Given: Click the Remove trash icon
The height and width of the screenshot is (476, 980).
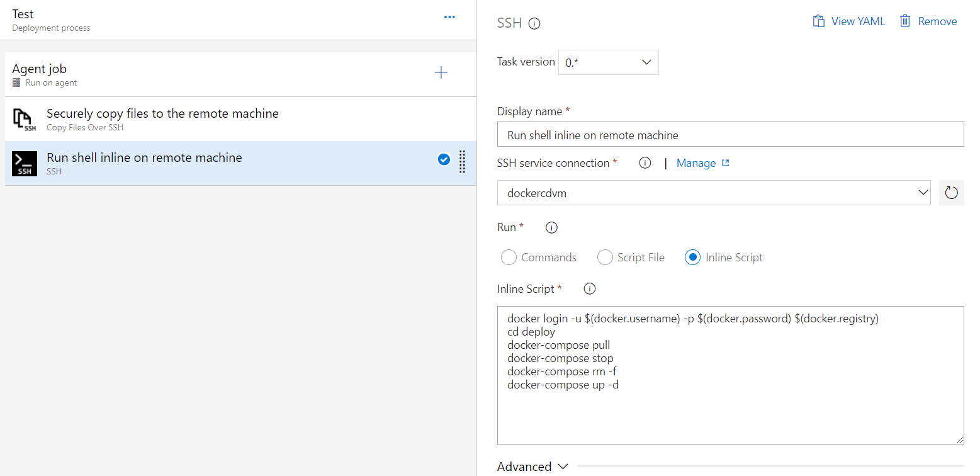Looking at the screenshot, I should point(905,21).
